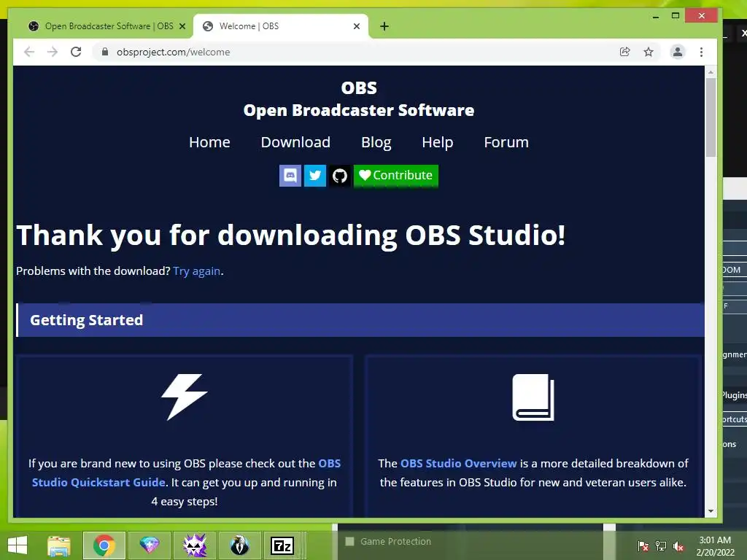Screen dimensions: 747x560
Task: Click the Chrome taskbar icon
Action: coord(104,545)
